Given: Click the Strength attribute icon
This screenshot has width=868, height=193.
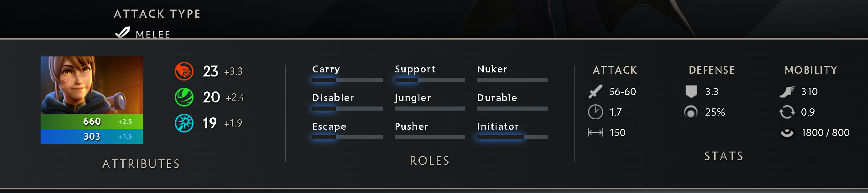Looking at the screenshot, I should [184, 71].
